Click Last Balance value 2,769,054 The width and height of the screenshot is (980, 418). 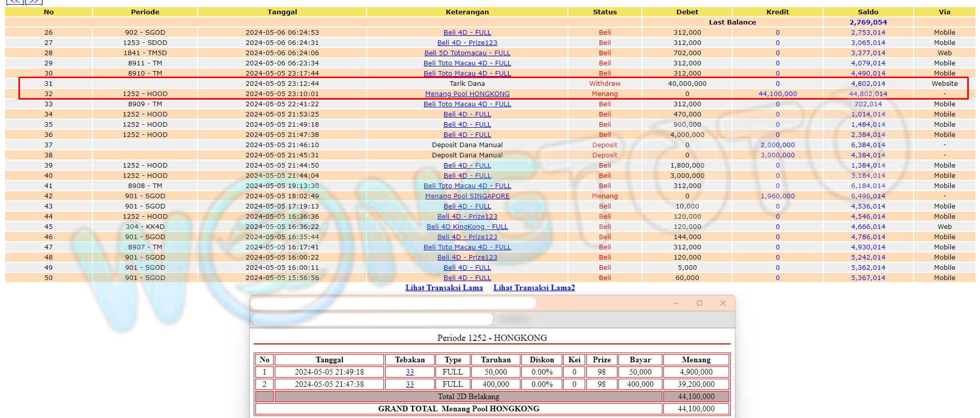point(868,22)
